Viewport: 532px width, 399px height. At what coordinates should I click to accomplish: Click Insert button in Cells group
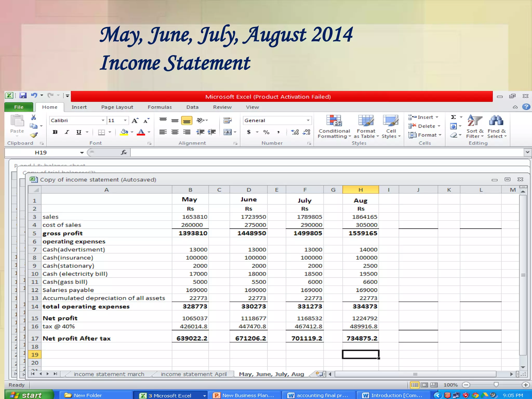[x=423, y=117]
